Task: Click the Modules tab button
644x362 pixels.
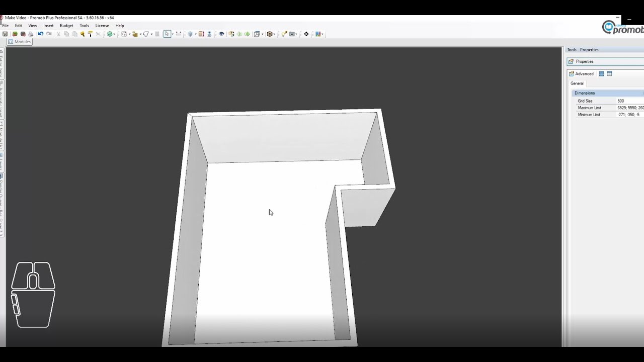Action: click(x=20, y=42)
